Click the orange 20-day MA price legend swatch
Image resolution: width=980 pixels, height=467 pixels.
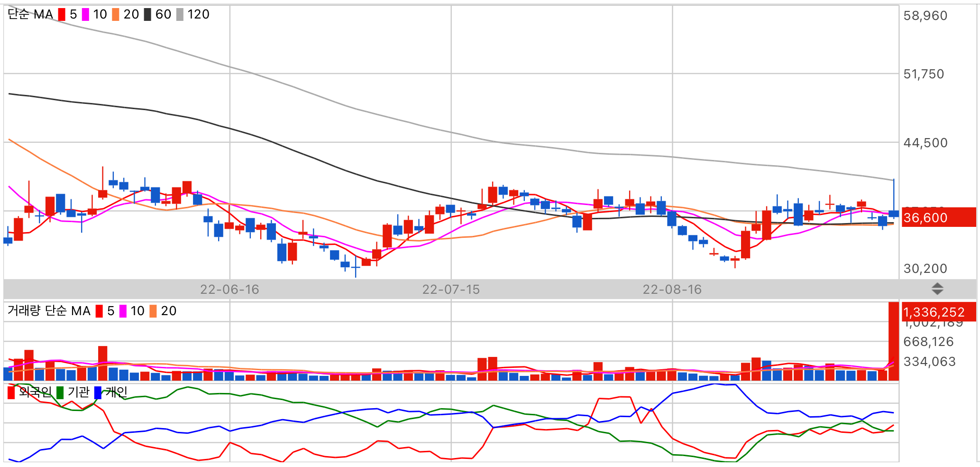click(116, 15)
